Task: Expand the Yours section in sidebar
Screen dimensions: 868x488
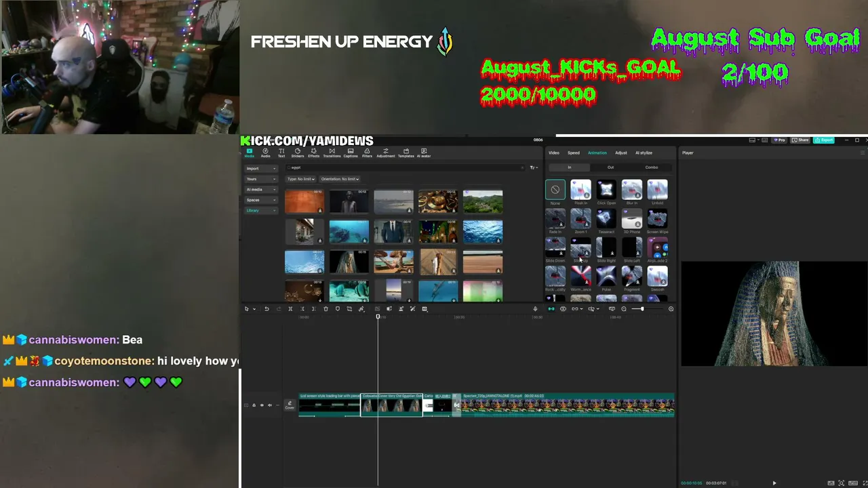Action: (x=261, y=179)
